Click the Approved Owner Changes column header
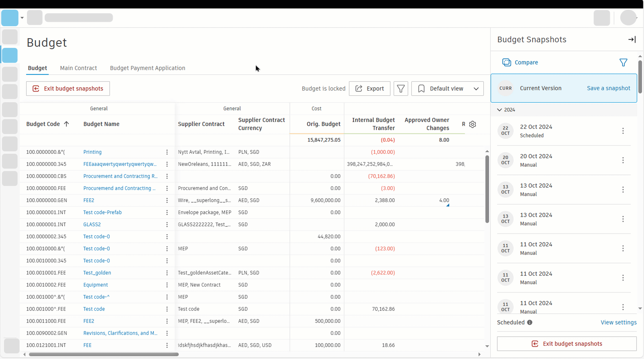 (x=427, y=124)
